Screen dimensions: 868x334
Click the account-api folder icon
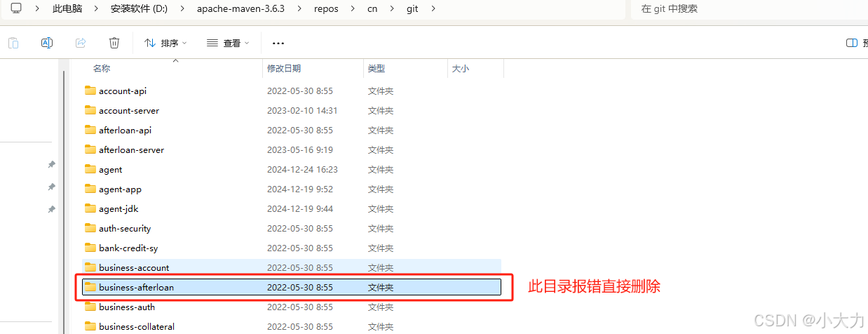pos(90,91)
